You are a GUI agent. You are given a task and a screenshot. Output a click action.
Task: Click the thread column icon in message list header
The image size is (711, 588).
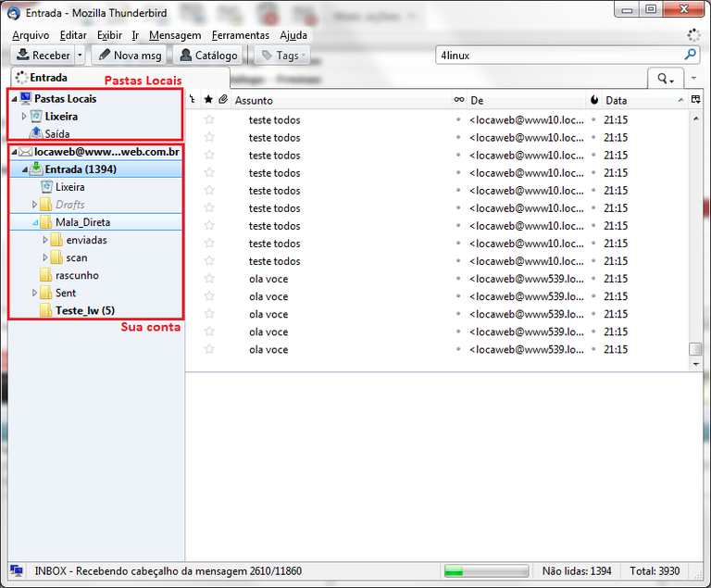tap(193, 99)
